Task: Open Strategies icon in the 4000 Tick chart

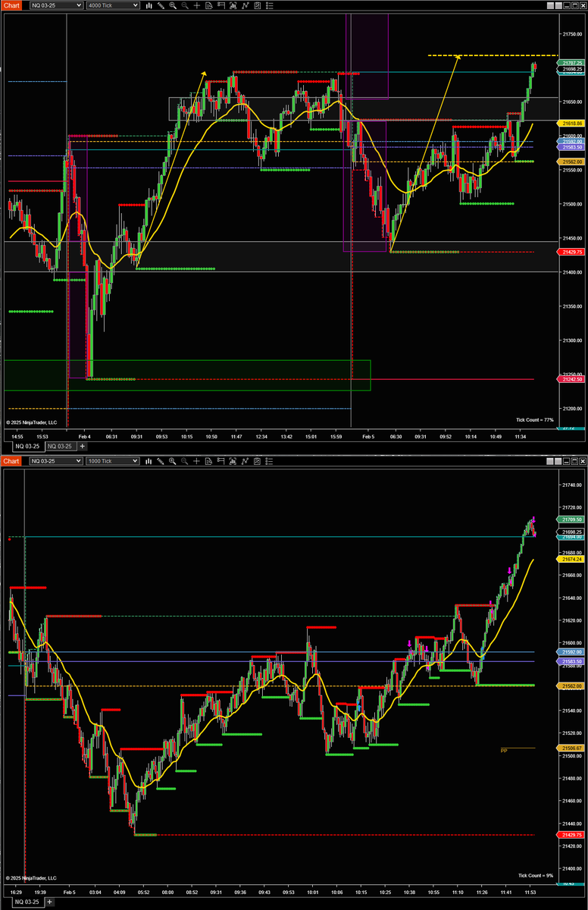Action: click(258, 5)
